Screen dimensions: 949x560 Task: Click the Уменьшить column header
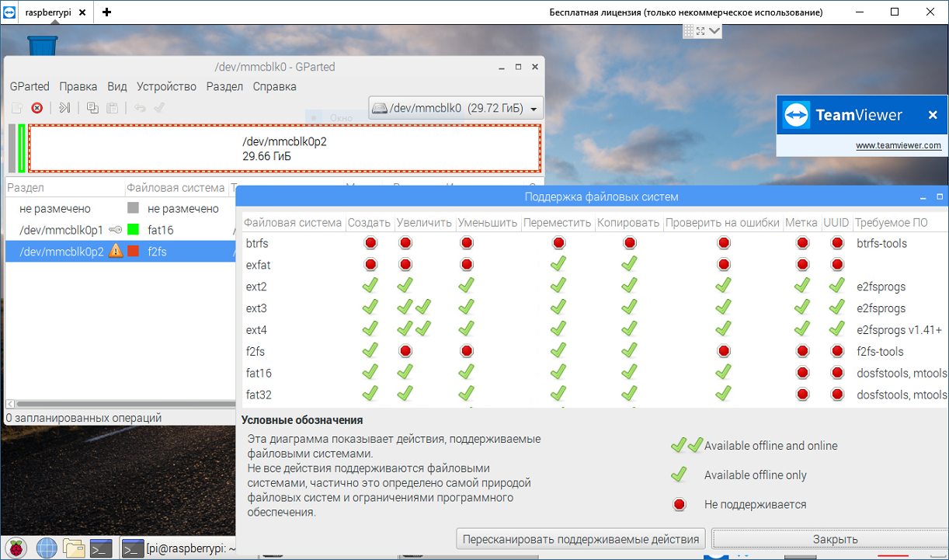(x=488, y=222)
